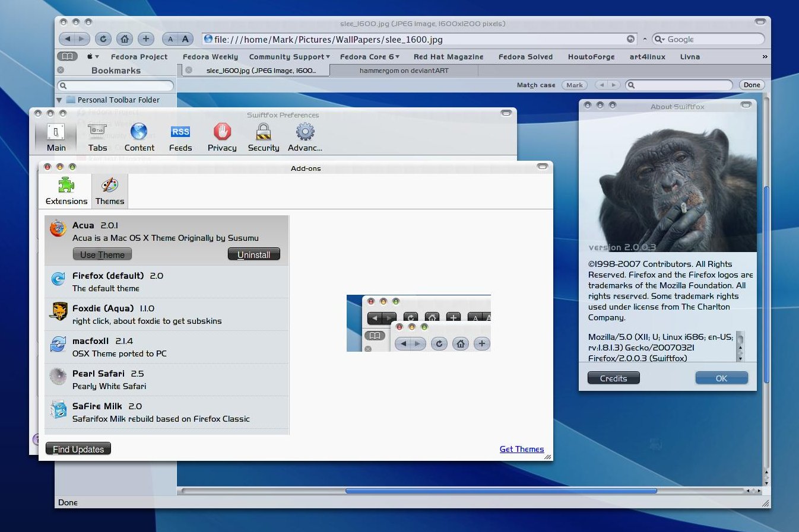Show more bookmarks with chevron overflow
The height and width of the screenshot is (532, 799).
pos(765,57)
